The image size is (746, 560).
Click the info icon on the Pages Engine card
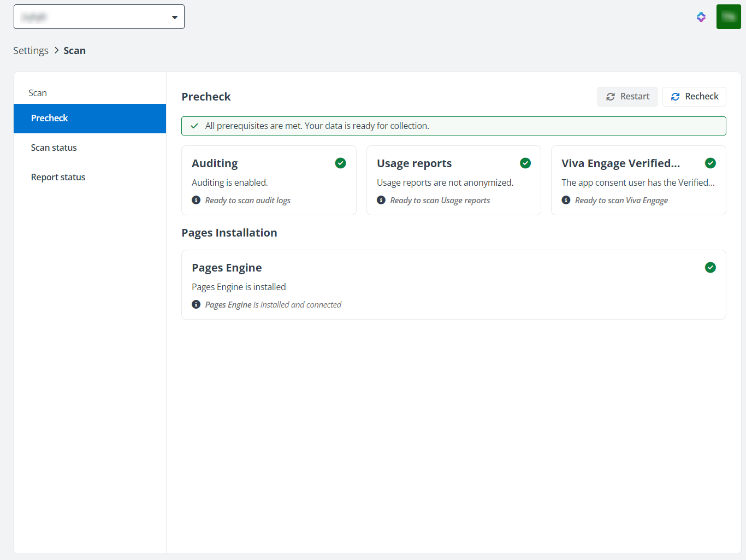pyautogui.click(x=196, y=304)
